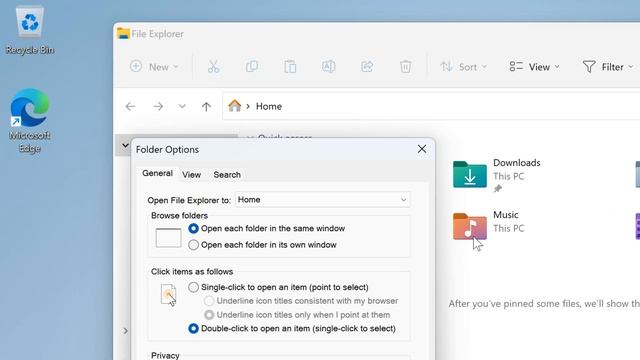Open the Filter dropdown
This screenshot has height=360, width=640.
click(607, 67)
